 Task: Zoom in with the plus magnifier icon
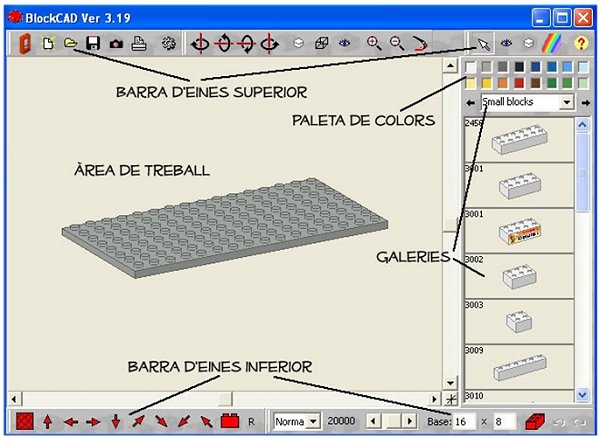pos(374,44)
